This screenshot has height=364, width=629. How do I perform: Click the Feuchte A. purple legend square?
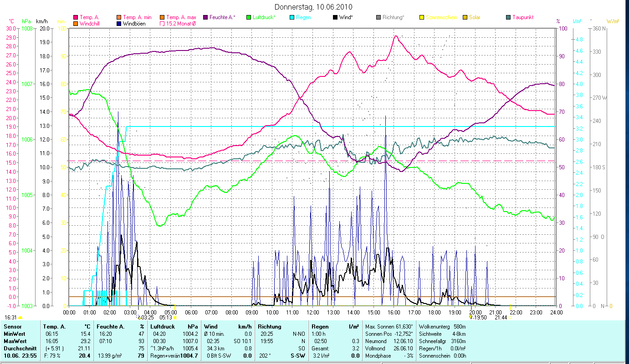point(205,17)
